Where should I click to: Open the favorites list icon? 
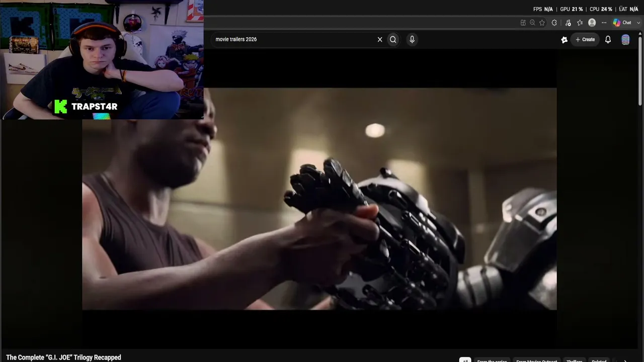pos(580,23)
